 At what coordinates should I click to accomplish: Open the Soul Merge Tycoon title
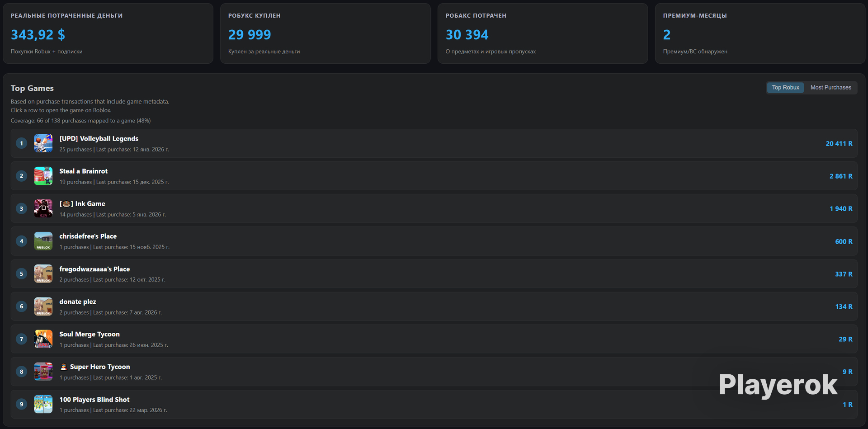click(90, 334)
